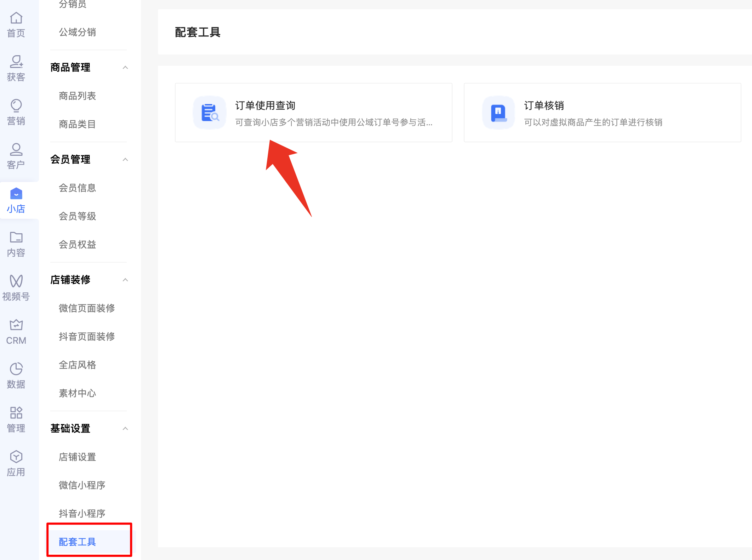Open 店铺设置 menu item
The image size is (752, 560).
77,457
